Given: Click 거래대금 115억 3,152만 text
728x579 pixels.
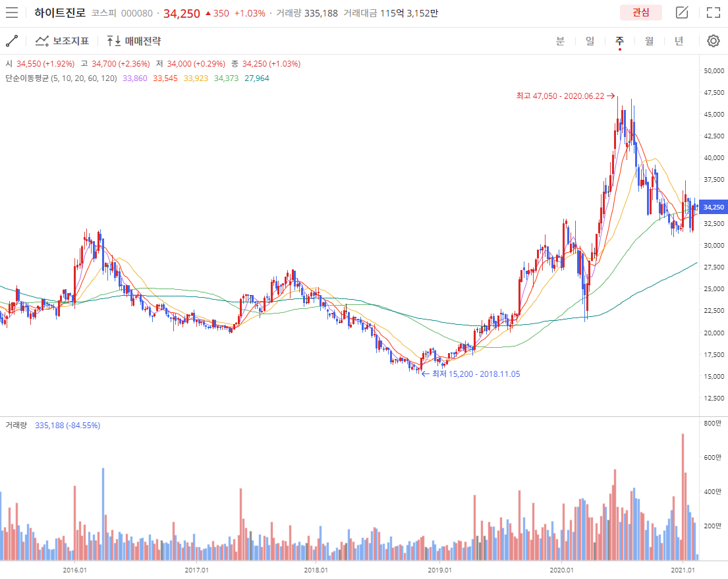Looking at the screenshot, I should (x=391, y=13).
